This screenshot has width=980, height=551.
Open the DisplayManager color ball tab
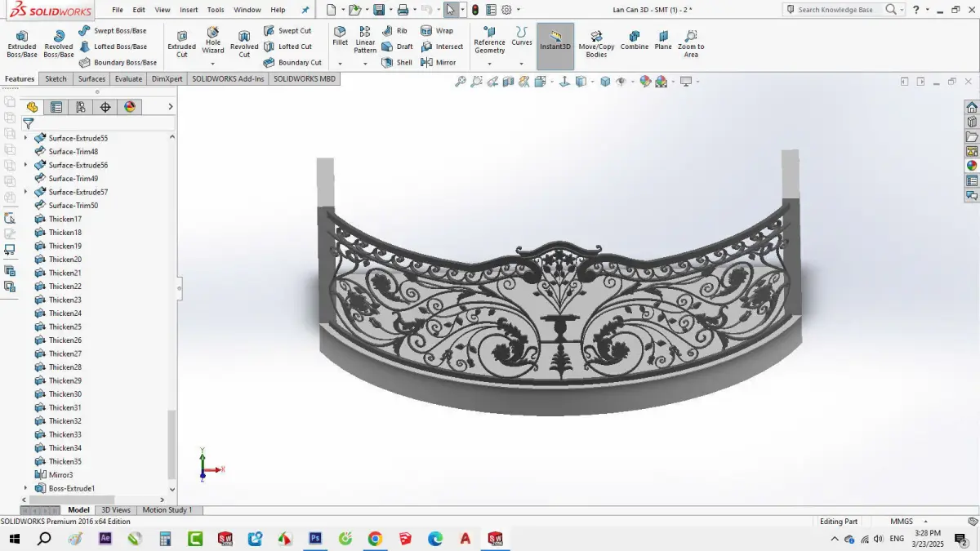pos(130,107)
